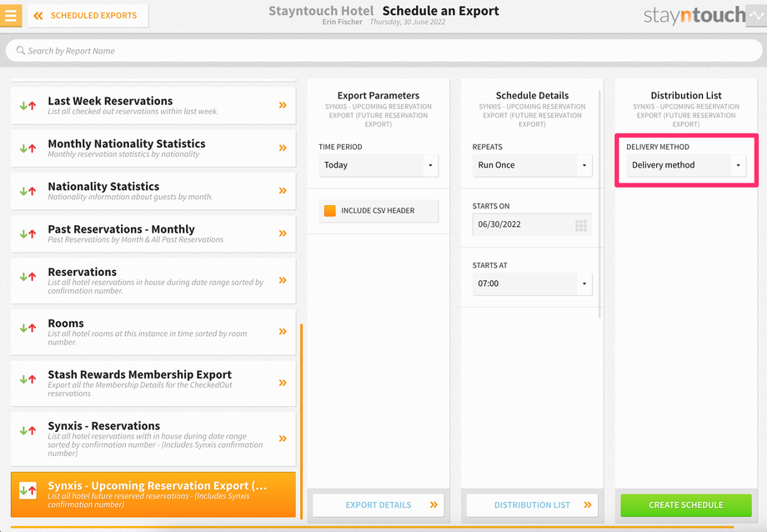Select Stash Rewards Membership Export title
Image resolution: width=767 pixels, height=532 pixels.
point(140,374)
